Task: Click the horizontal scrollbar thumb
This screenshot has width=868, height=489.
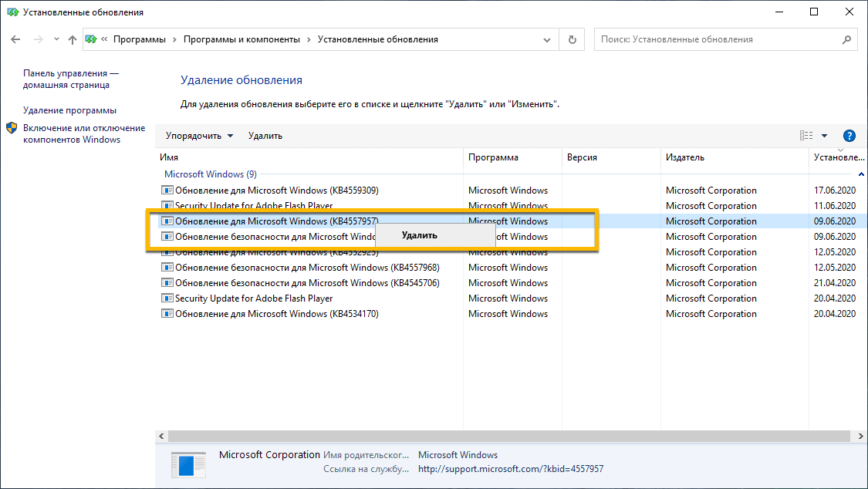Action: tap(508, 437)
